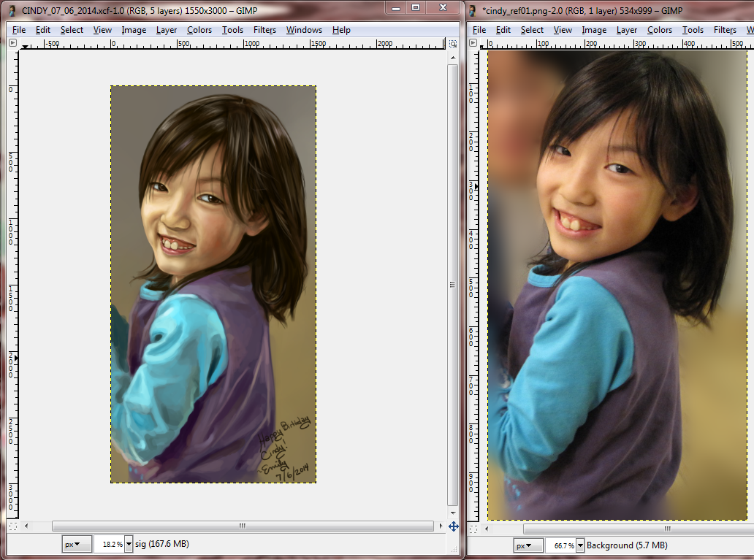
Task: Click the left window's vertical scrollbar thumb
Action: point(453,284)
